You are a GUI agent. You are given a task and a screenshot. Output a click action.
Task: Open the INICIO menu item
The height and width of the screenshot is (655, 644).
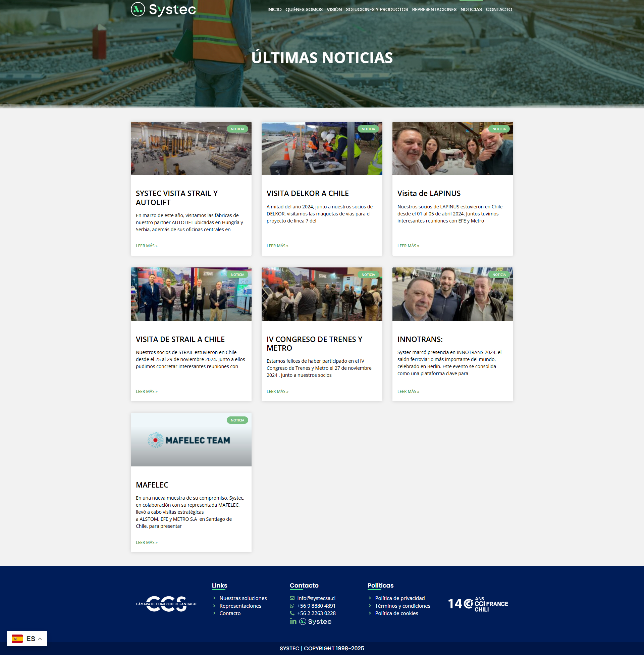274,9
